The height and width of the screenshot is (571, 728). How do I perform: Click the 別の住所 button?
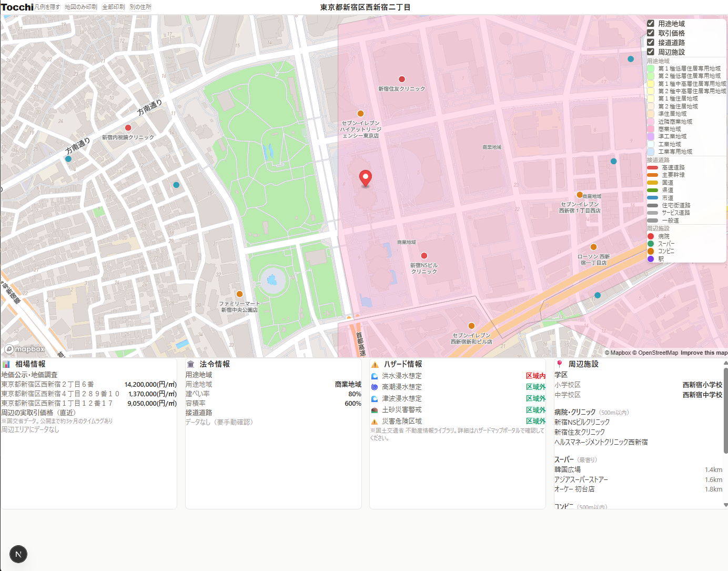point(140,7)
